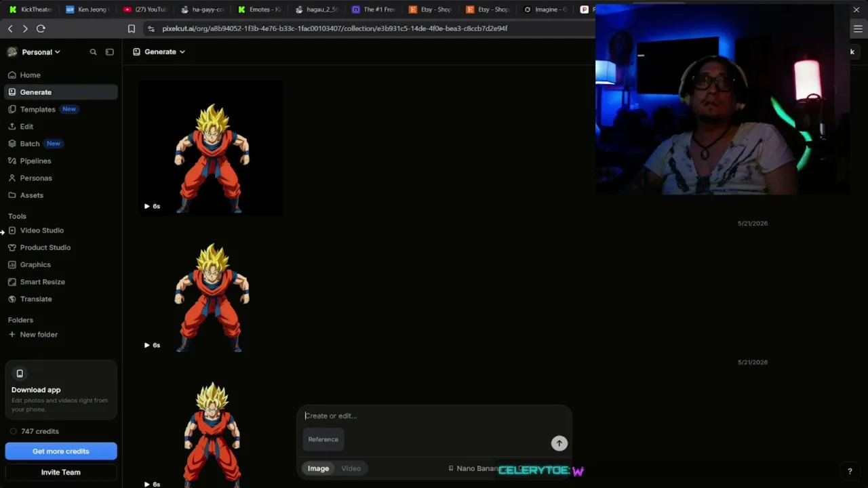Open Templates in the sidebar
The image size is (868, 488).
tap(60, 109)
